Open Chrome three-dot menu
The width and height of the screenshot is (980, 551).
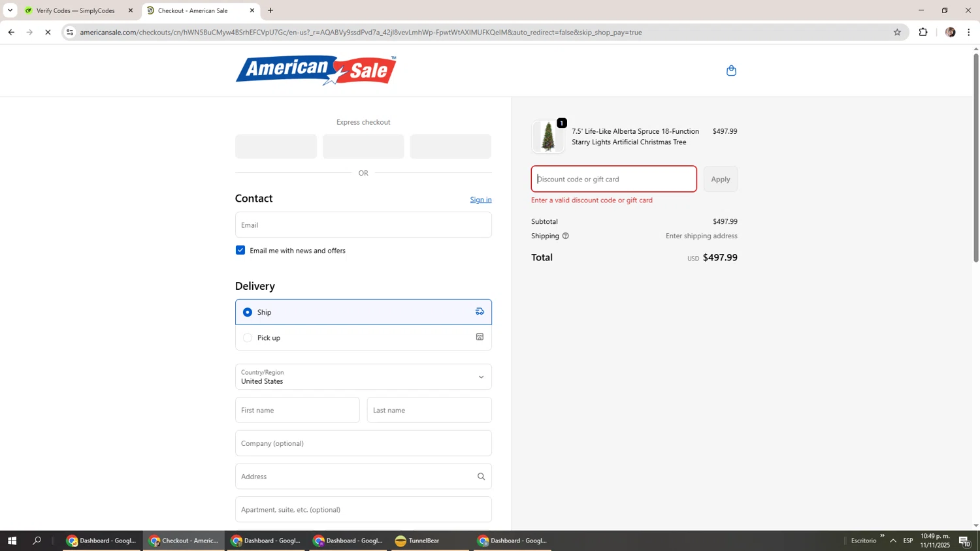(969, 32)
